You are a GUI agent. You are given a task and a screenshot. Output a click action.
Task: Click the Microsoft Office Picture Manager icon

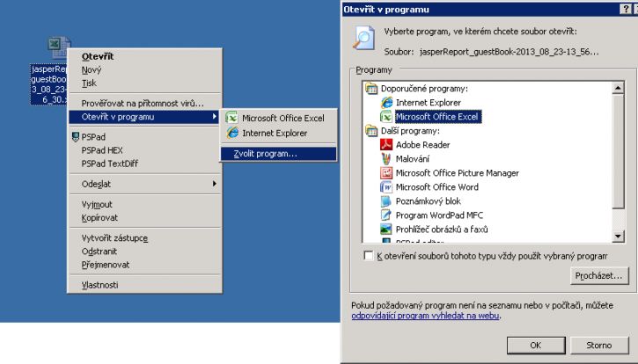coord(385,173)
